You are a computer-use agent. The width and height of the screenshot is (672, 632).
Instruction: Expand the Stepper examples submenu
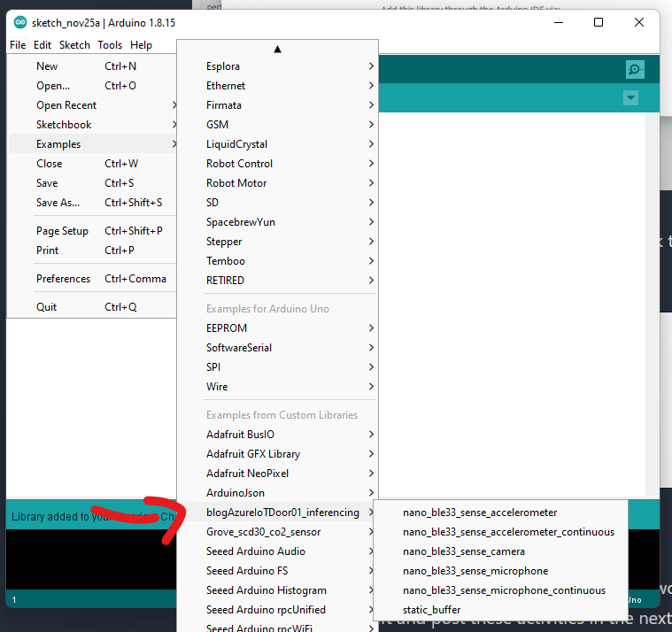(x=278, y=242)
